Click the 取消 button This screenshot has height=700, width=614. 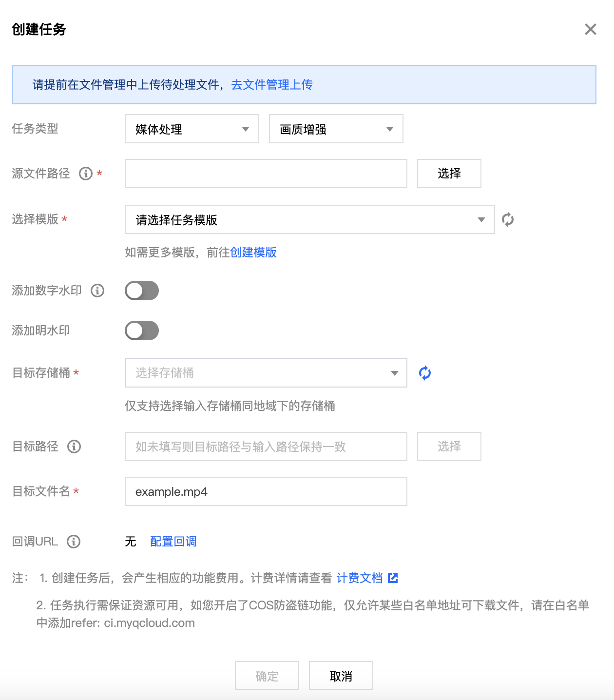point(341,676)
